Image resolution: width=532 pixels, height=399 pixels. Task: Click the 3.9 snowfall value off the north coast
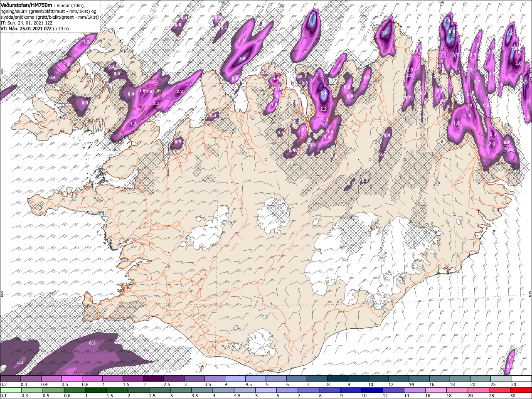pyautogui.click(x=243, y=59)
